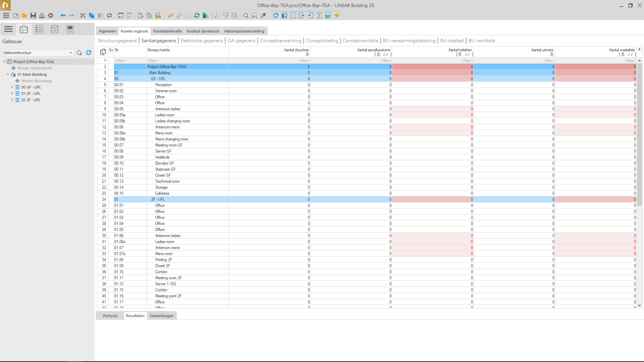Click Nieuw: Bouwlaag in the tree
644x362 pixels.
[x=36, y=81]
